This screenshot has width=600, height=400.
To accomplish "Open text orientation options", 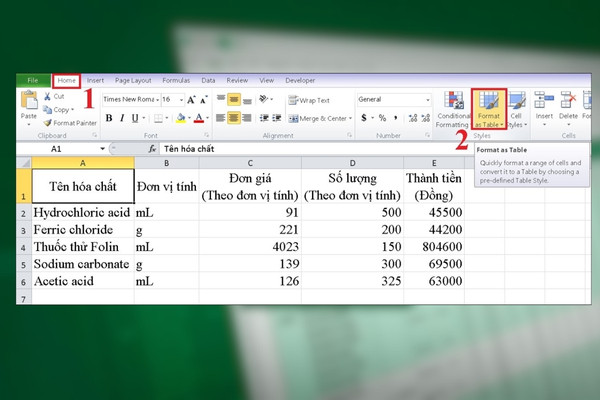I will click(266, 99).
